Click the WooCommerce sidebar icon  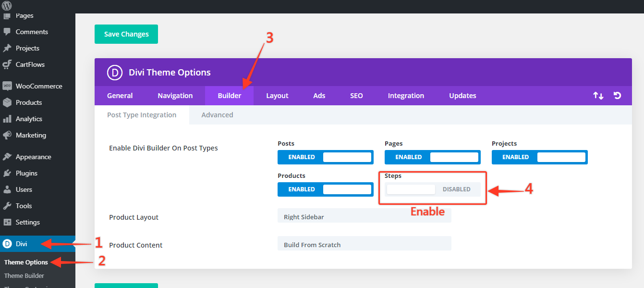click(x=7, y=86)
